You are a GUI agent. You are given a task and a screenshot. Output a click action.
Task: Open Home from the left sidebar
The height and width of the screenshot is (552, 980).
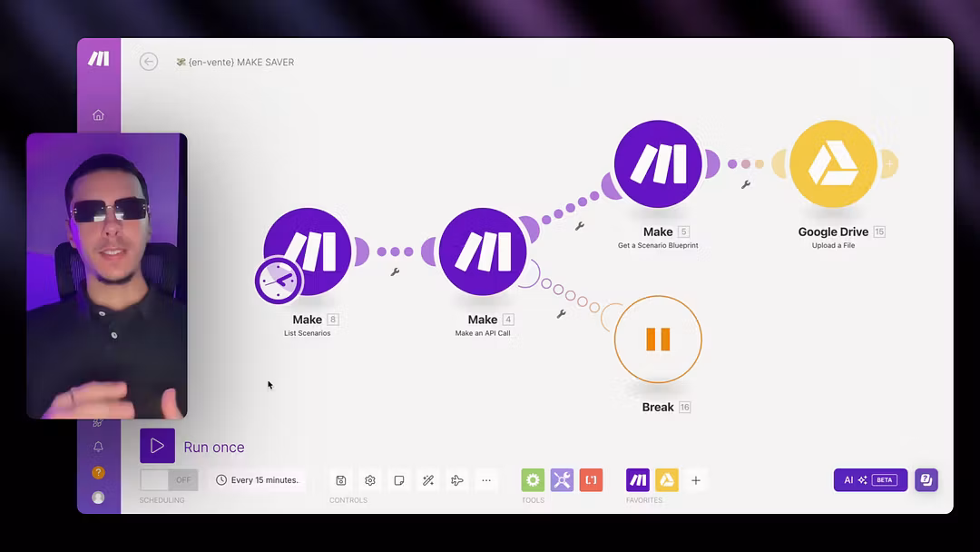pos(98,115)
